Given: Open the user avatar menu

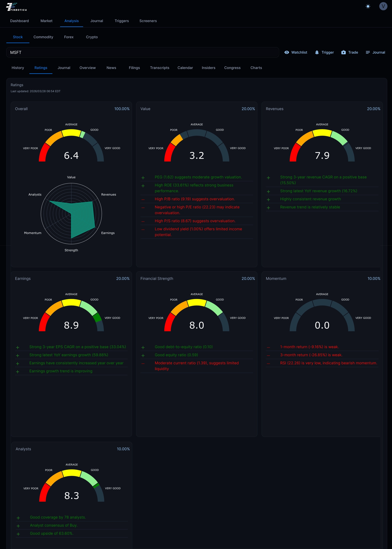Looking at the screenshot, I should (x=383, y=6).
